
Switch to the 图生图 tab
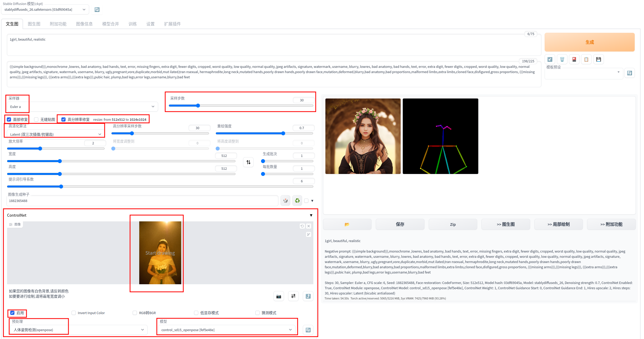click(x=34, y=24)
